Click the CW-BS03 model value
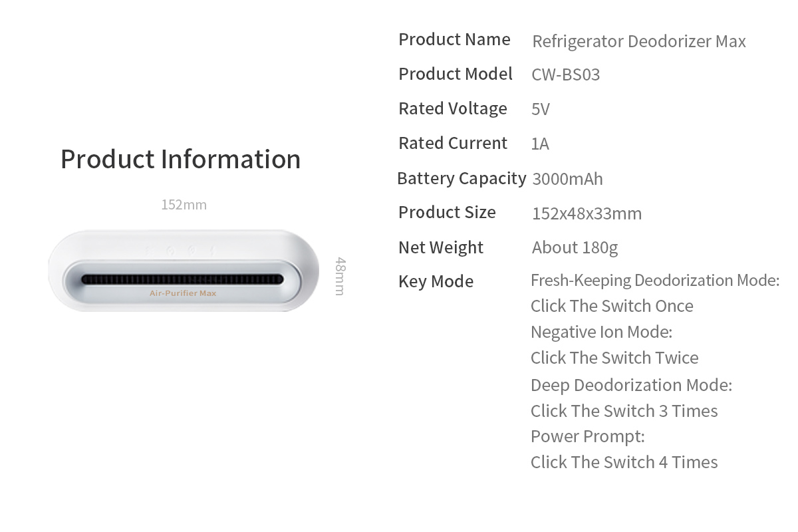This screenshot has height=532, width=798. (565, 74)
